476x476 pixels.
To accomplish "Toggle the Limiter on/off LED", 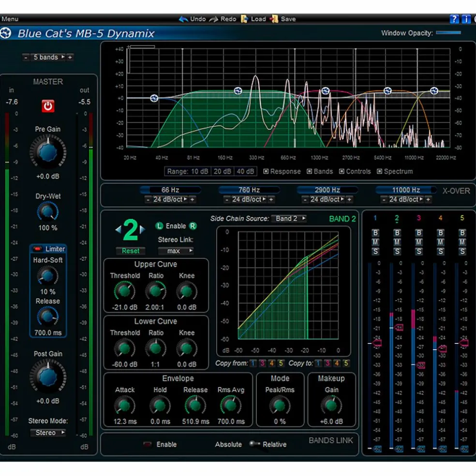I will click(37, 249).
